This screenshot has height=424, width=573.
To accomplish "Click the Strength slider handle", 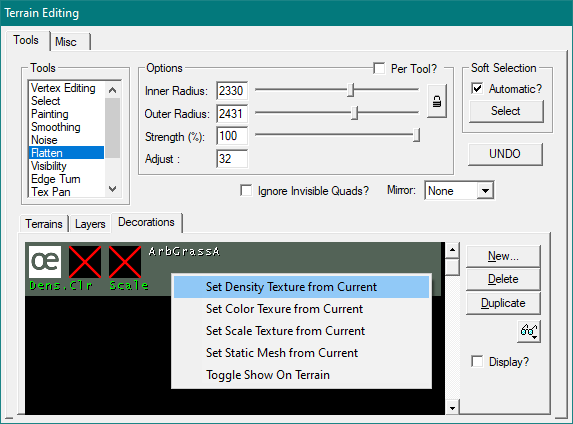I will pos(416,135).
